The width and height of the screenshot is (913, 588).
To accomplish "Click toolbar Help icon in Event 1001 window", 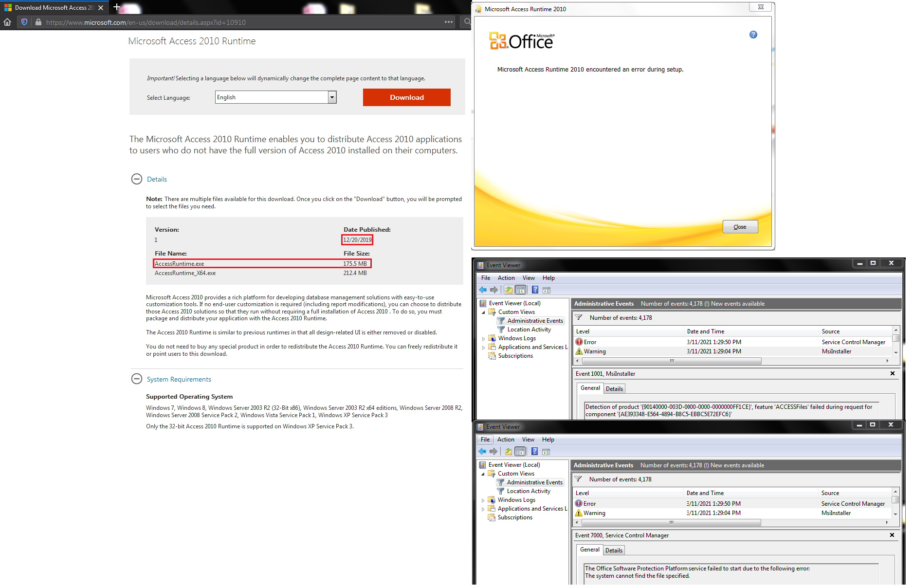I will pyautogui.click(x=535, y=290).
